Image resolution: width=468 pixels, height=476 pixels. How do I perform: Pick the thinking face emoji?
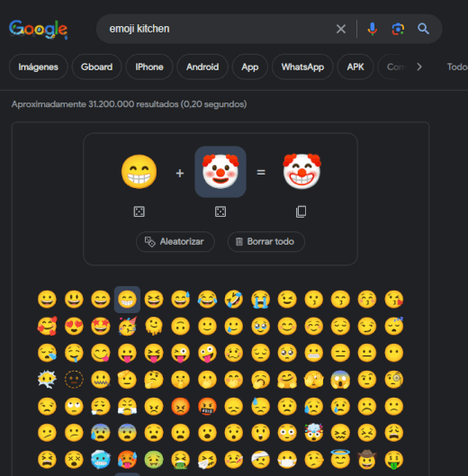[x=154, y=380]
